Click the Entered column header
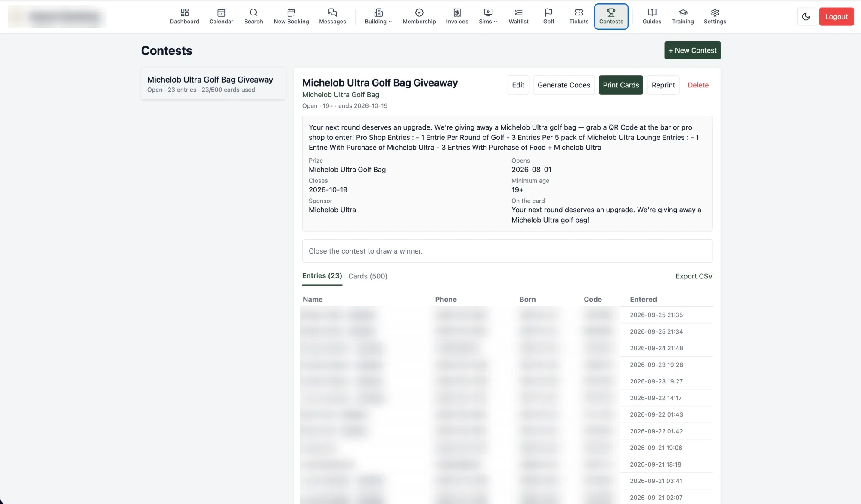The width and height of the screenshot is (861, 504). point(643,299)
